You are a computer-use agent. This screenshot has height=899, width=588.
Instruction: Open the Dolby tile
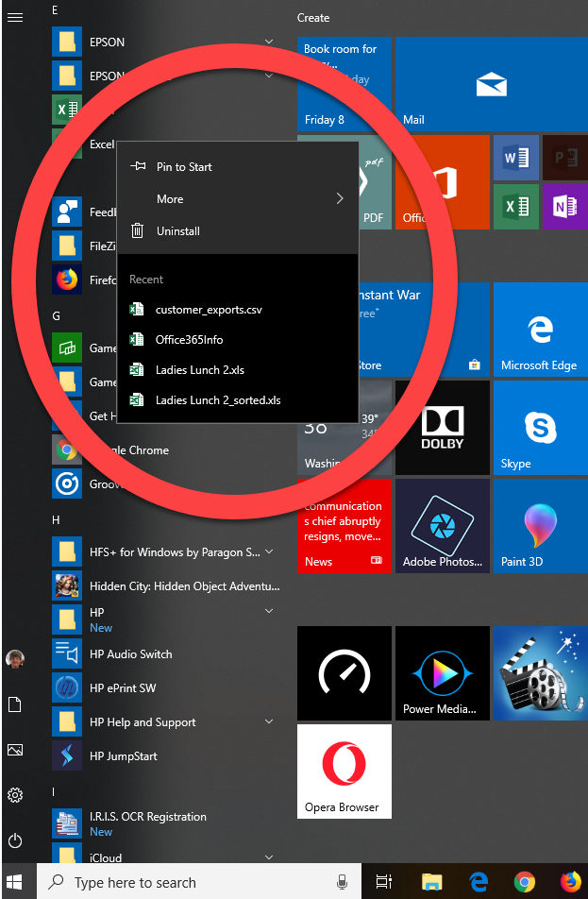(x=443, y=428)
